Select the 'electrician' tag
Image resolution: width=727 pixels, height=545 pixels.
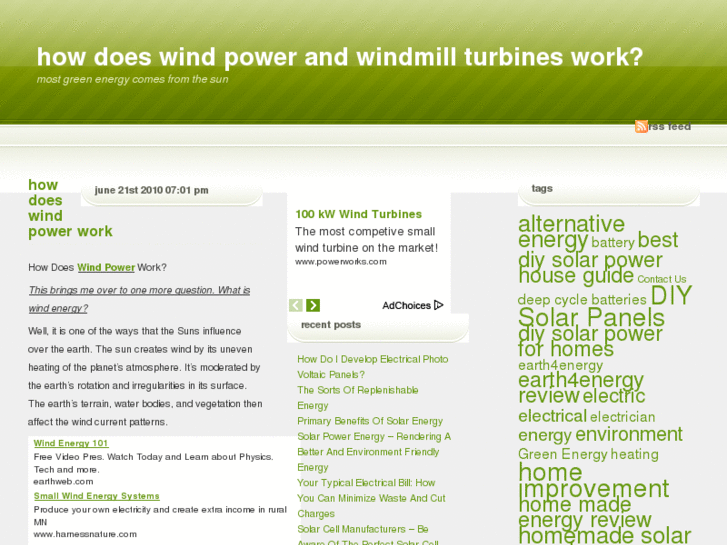623,417
